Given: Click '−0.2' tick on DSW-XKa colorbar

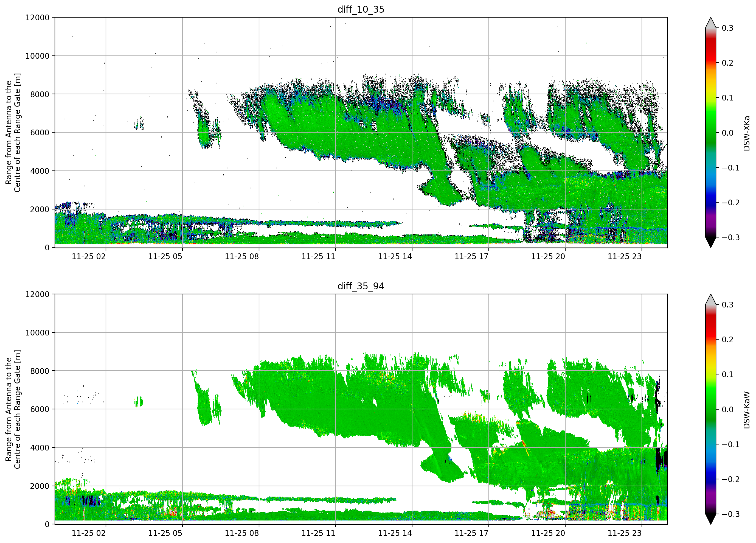Looking at the screenshot, I should point(731,203).
